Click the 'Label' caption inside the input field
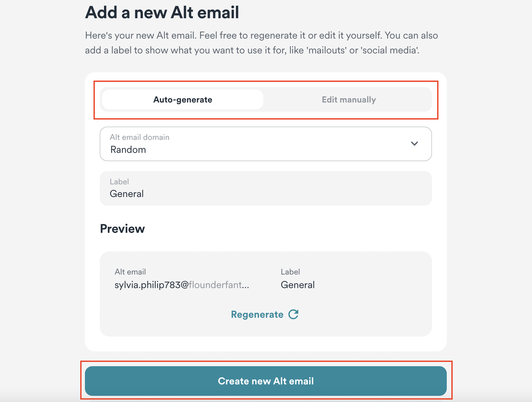532x402 pixels. [x=119, y=182]
